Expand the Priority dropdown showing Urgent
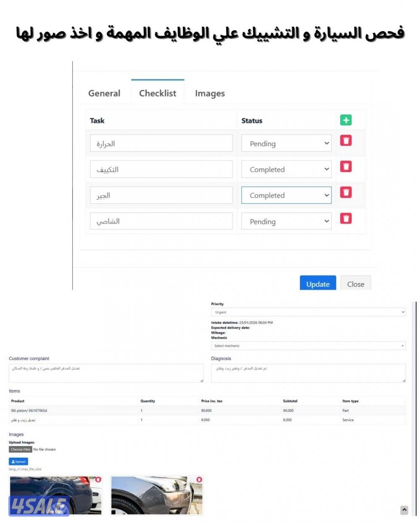Image resolution: width=420 pixels, height=525 pixels. coord(308,312)
